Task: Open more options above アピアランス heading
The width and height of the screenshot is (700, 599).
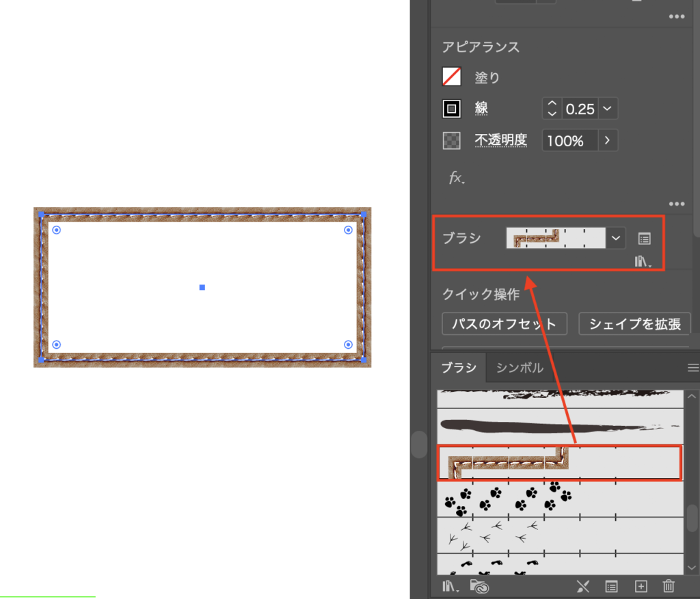Action: pos(677,16)
